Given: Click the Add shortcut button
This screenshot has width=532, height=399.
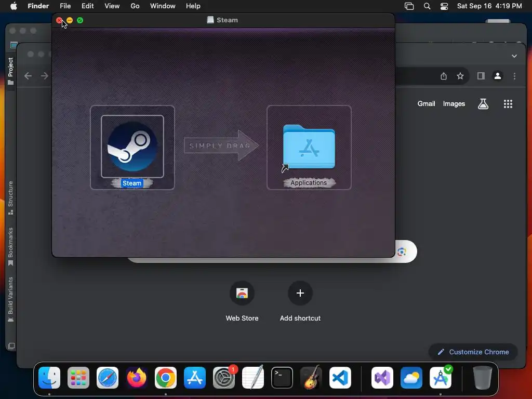Looking at the screenshot, I should (x=300, y=301).
